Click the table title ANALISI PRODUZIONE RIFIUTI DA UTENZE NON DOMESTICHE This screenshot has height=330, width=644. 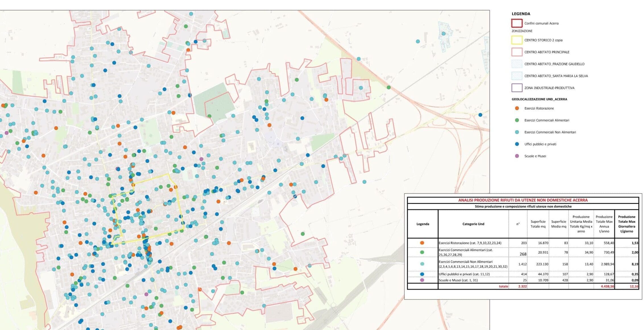(x=523, y=200)
